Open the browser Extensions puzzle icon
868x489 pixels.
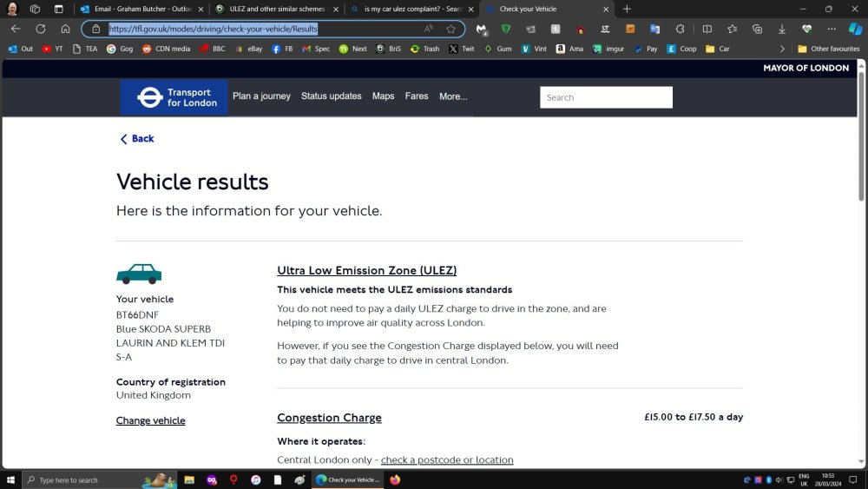(680, 29)
